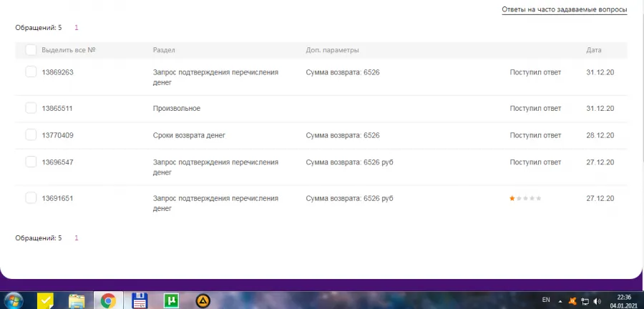The image size is (644, 309).
Task: Select checkbox for request 13696547
Action: (31, 162)
